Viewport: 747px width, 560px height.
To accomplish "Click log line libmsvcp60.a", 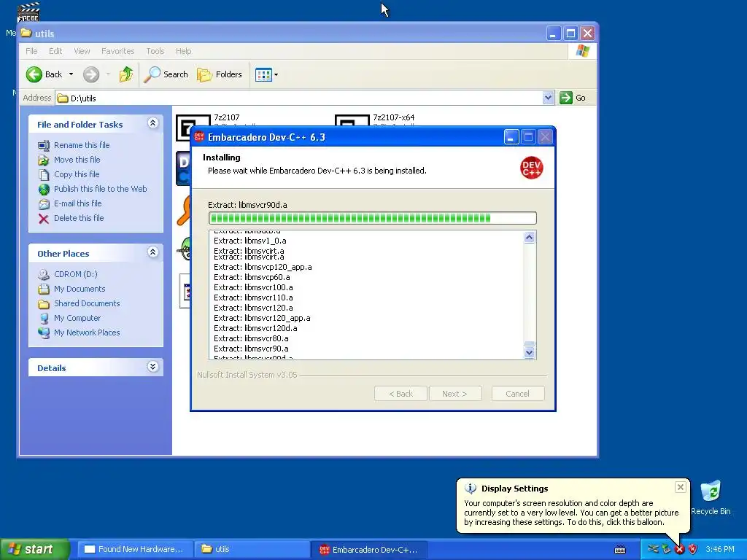I will tap(252, 277).
